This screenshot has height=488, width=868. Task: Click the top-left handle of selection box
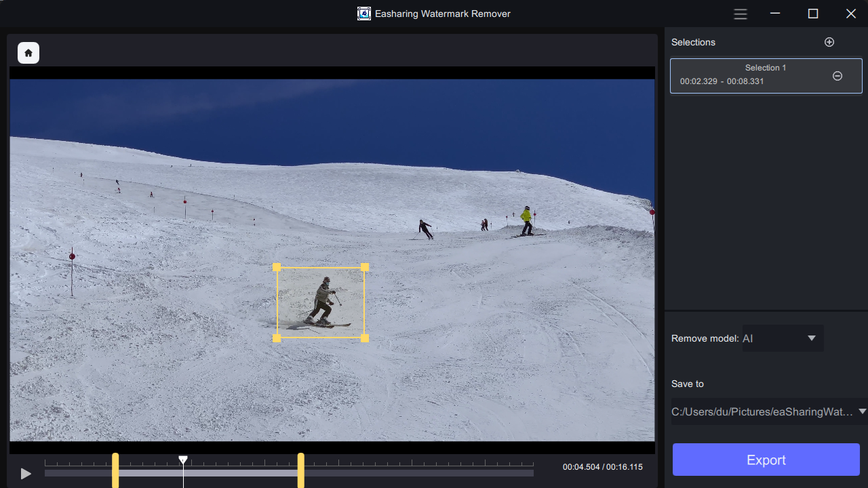click(277, 267)
